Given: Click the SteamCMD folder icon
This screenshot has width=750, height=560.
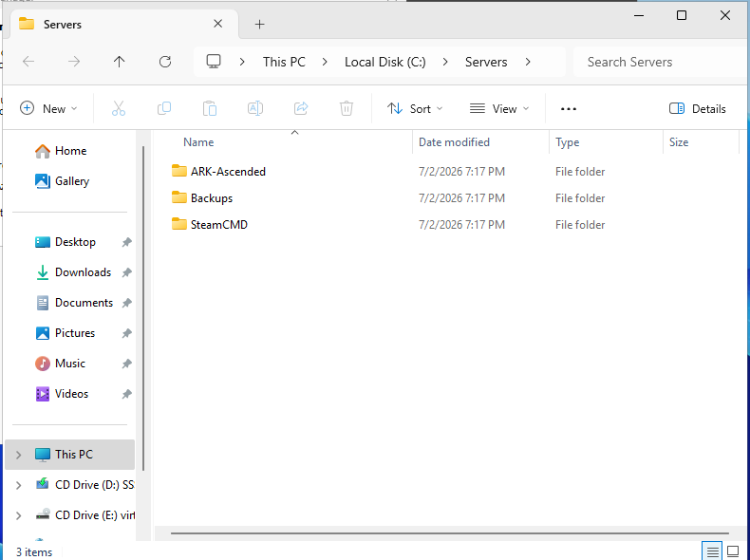Looking at the screenshot, I should (x=178, y=224).
